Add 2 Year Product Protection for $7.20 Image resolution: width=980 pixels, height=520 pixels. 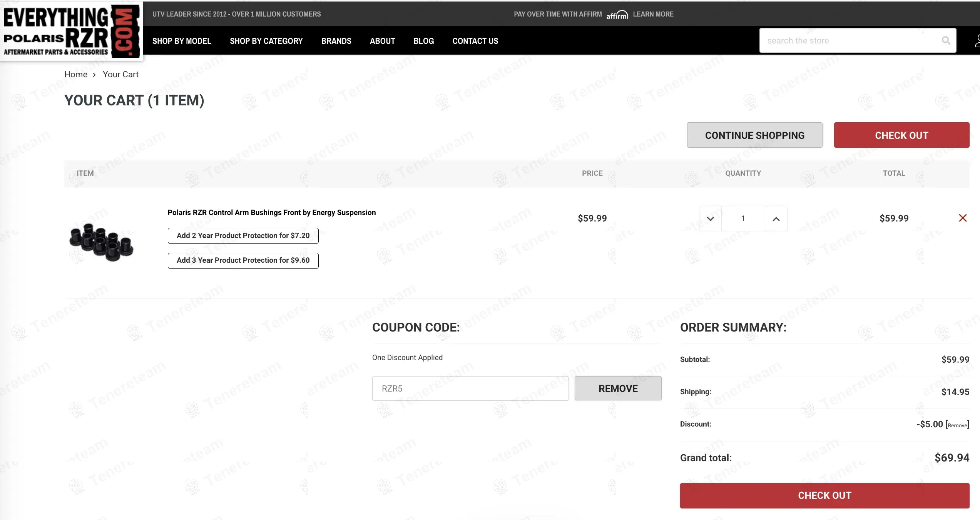click(x=243, y=236)
